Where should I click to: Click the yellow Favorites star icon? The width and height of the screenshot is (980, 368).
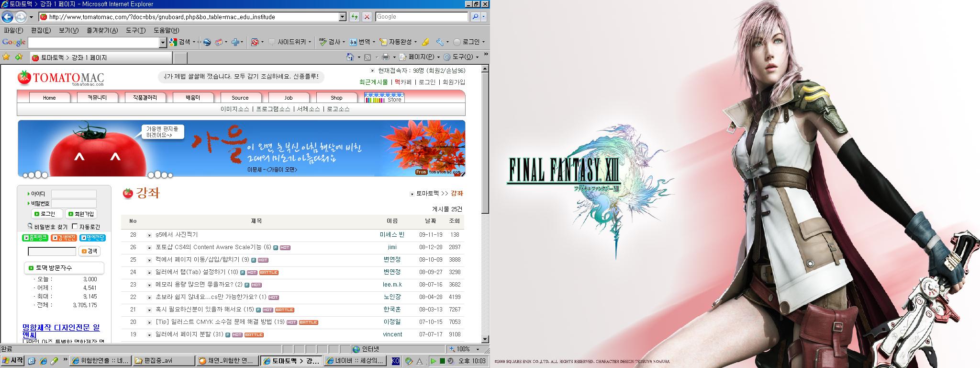click(x=6, y=57)
